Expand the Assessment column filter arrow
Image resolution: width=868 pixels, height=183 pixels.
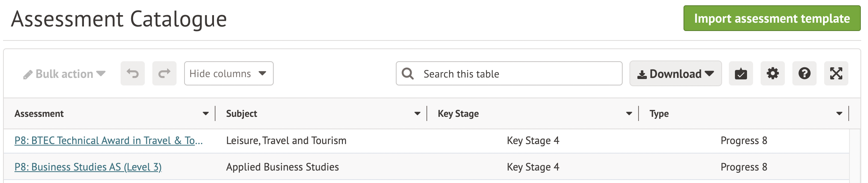205,113
